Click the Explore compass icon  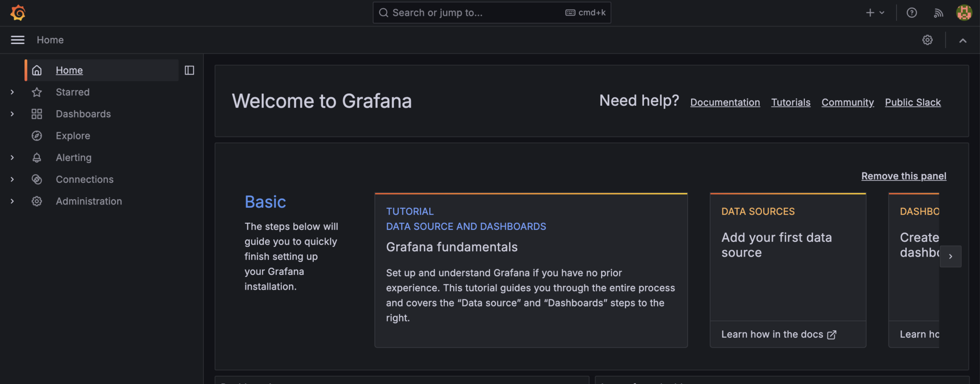37,136
